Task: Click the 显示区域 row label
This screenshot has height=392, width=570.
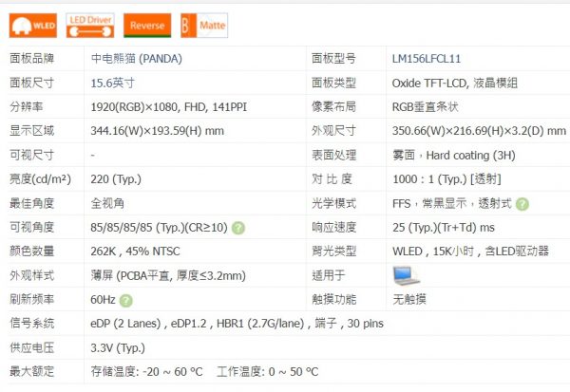Action: pyautogui.click(x=31, y=131)
